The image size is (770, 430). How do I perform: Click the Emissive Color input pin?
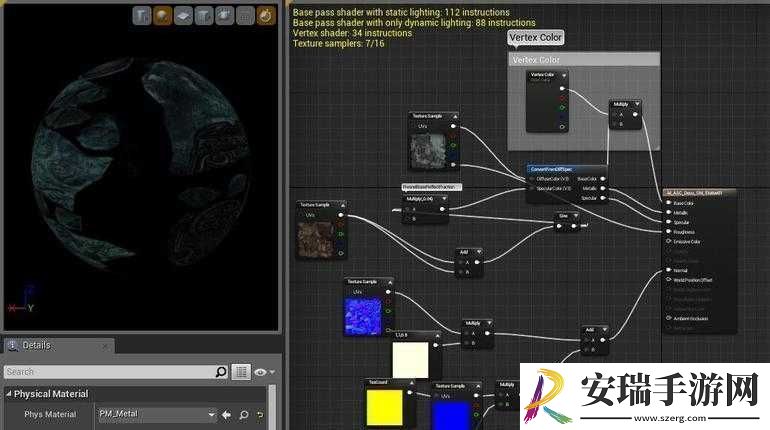tap(668, 241)
